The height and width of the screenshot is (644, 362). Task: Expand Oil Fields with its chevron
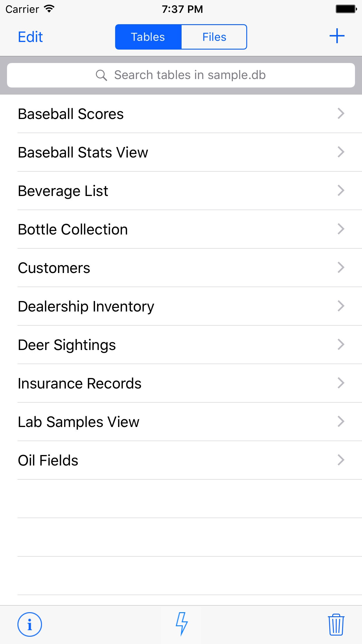click(341, 460)
